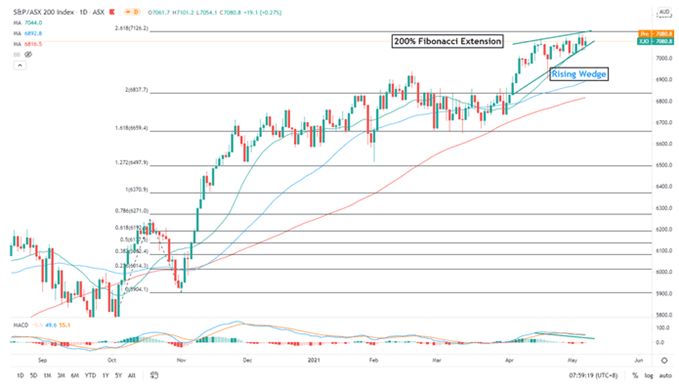Viewport: 679px width, 388px height.
Task: Select the Rising Wedge annotation label
Action: point(579,74)
